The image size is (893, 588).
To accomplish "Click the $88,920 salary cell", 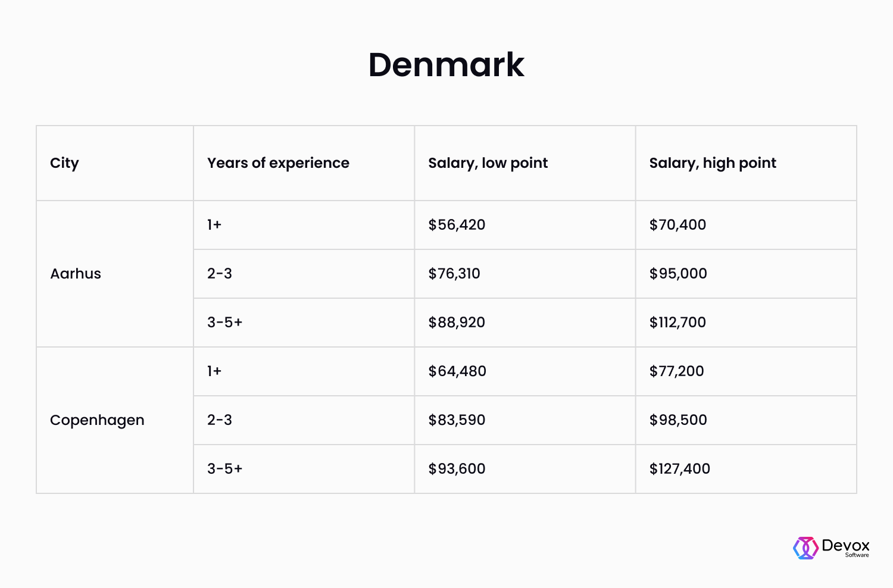I will (x=457, y=323).
